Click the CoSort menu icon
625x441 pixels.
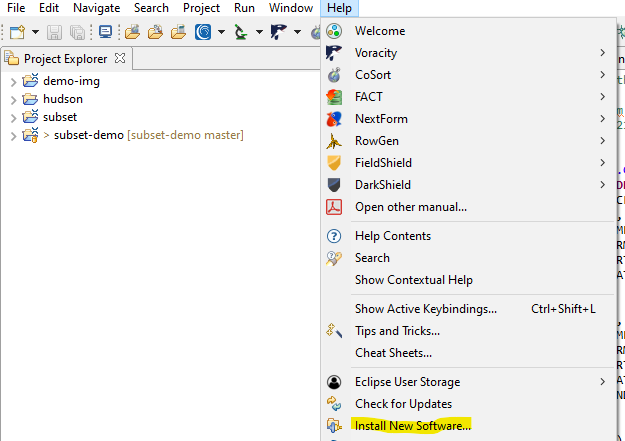(334, 75)
